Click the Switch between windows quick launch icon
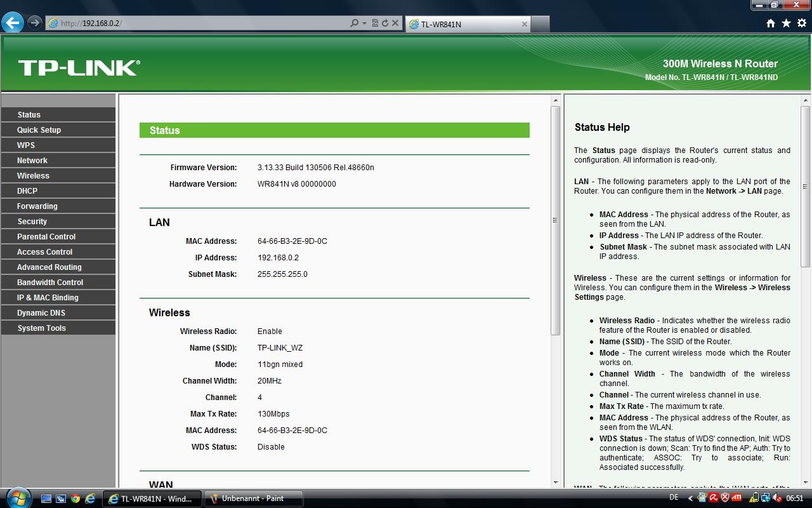Image resolution: width=812 pixels, height=508 pixels. 61,498
